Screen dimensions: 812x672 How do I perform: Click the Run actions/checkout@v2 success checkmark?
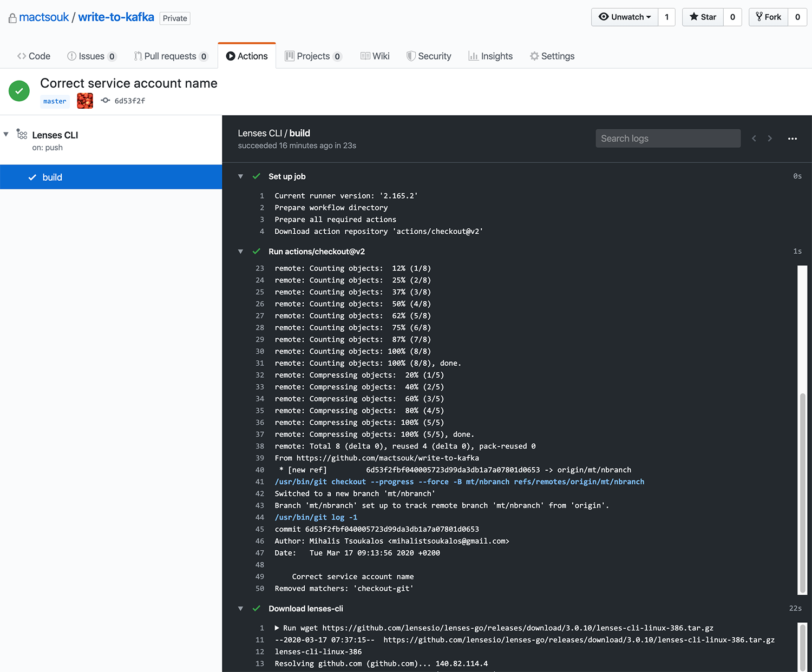click(257, 252)
